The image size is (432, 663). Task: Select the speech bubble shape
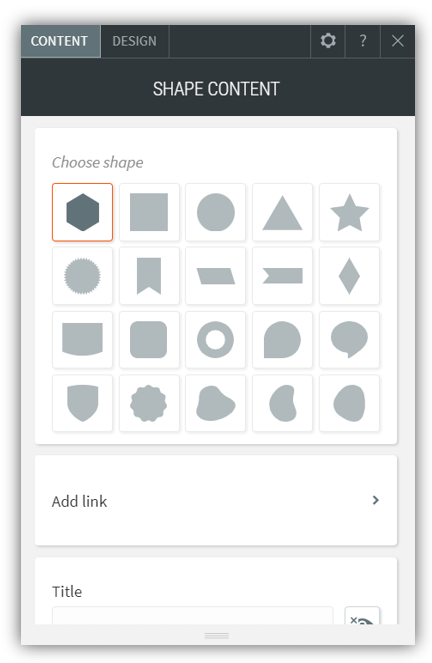pos(349,340)
